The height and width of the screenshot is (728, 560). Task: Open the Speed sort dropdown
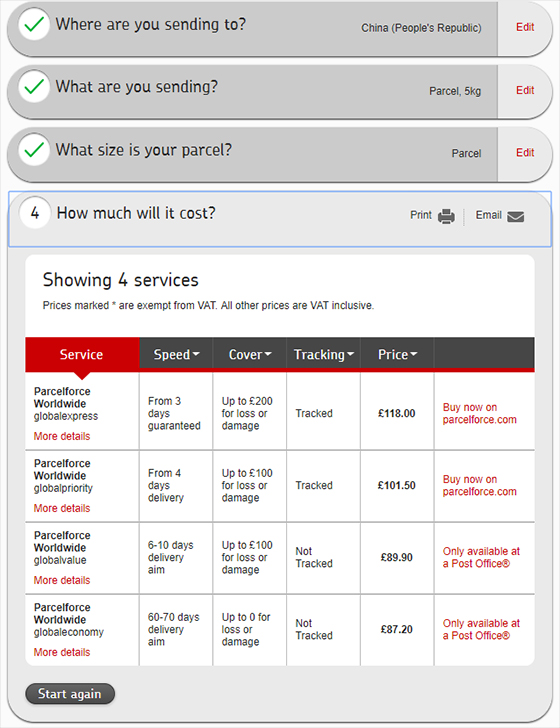[x=176, y=354]
